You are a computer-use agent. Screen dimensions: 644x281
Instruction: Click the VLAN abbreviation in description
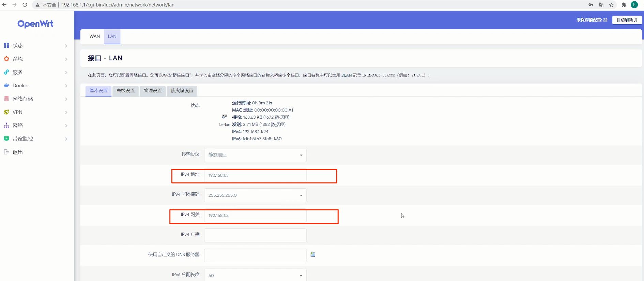pos(347,75)
